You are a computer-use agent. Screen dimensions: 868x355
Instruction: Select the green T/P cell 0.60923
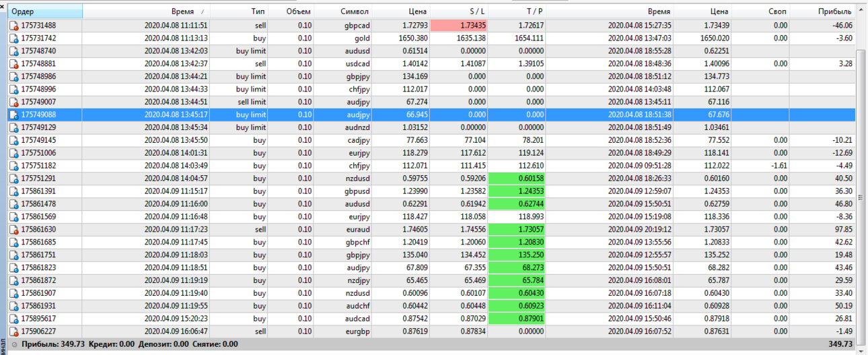pyautogui.click(x=517, y=306)
